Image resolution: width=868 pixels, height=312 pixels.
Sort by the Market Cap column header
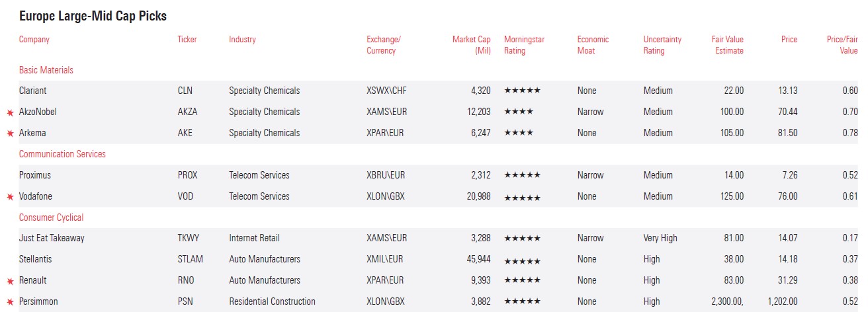[x=472, y=45]
